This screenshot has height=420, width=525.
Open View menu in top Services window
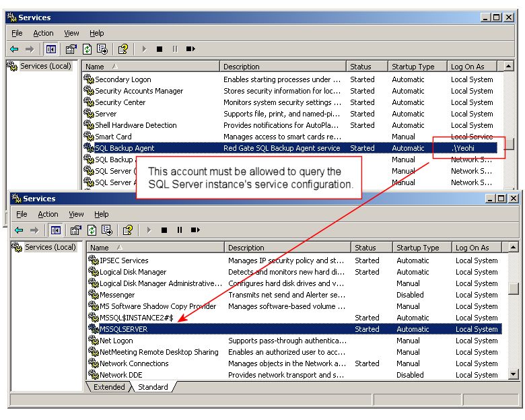71,33
